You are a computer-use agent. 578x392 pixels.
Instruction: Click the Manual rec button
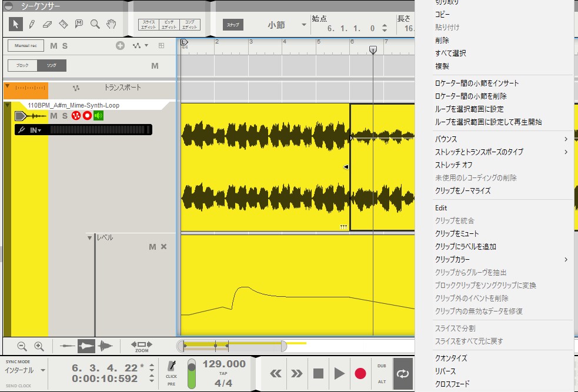(x=26, y=46)
